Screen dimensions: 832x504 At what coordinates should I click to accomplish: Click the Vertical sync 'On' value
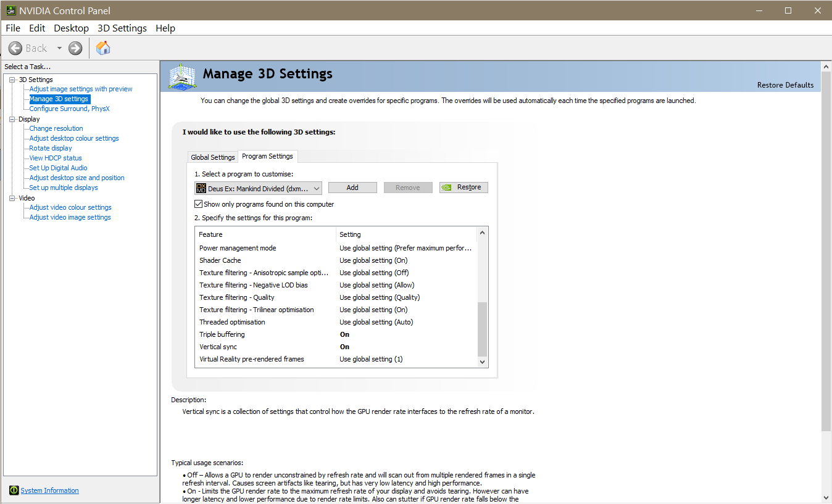pos(344,347)
